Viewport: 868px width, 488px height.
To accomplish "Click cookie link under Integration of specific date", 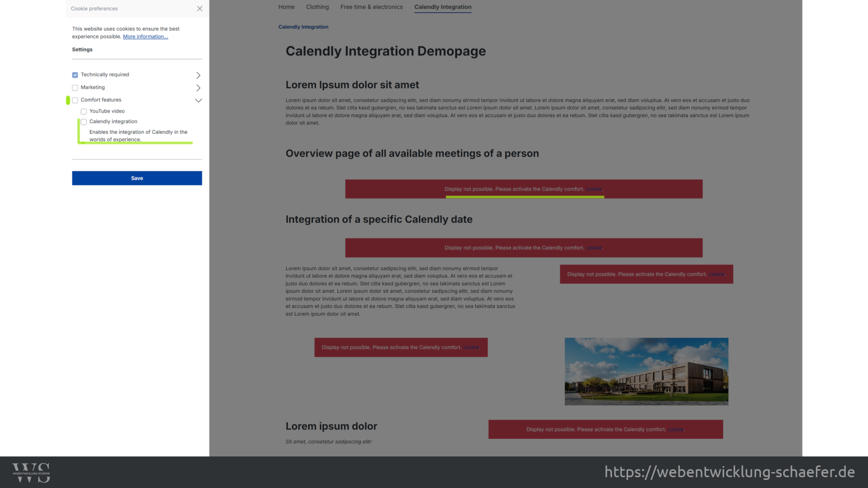I will coord(594,248).
